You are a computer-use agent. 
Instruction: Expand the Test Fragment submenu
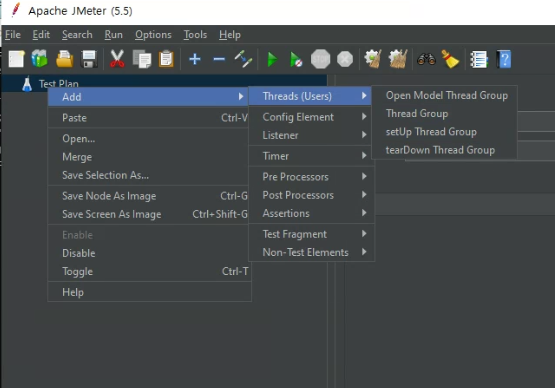(x=311, y=234)
